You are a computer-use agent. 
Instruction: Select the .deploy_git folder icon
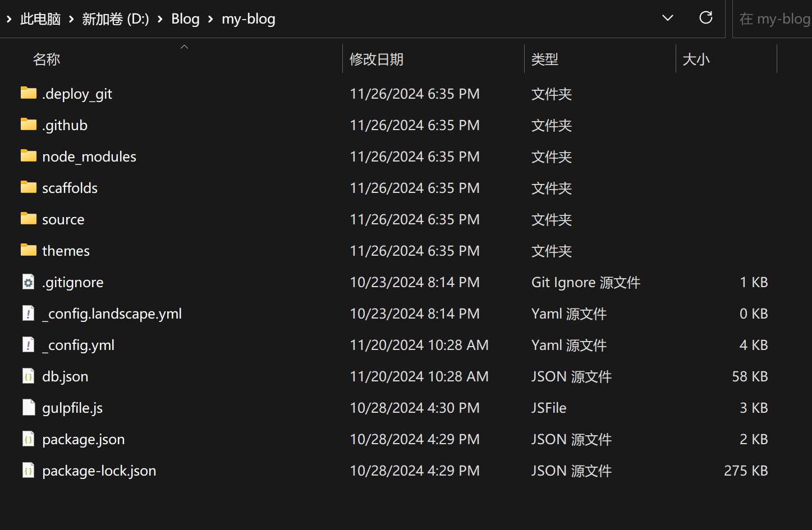click(28, 93)
